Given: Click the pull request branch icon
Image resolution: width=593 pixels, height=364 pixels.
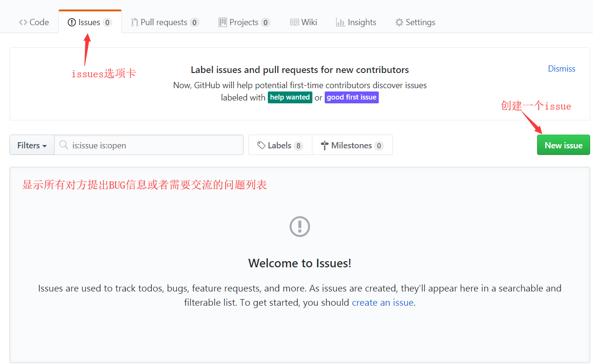Looking at the screenshot, I should pyautogui.click(x=135, y=22).
